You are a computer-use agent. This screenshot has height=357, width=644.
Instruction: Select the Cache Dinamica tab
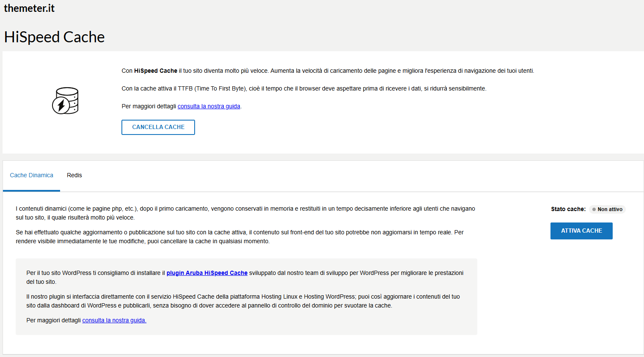click(32, 175)
